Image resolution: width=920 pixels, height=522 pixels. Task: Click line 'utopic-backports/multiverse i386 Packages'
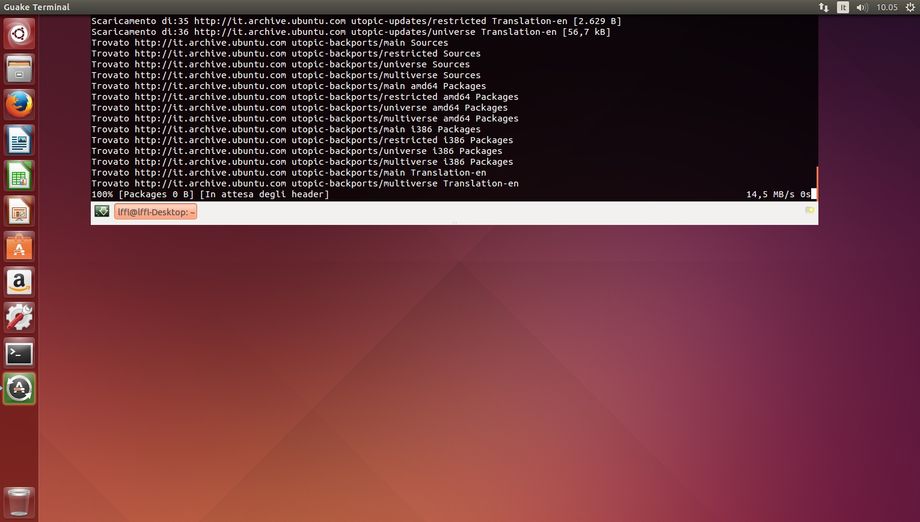coord(302,162)
